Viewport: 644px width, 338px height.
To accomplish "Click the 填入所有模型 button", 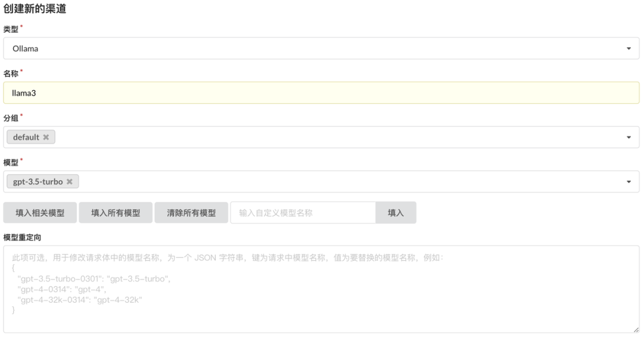I will [x=116, y=213].
